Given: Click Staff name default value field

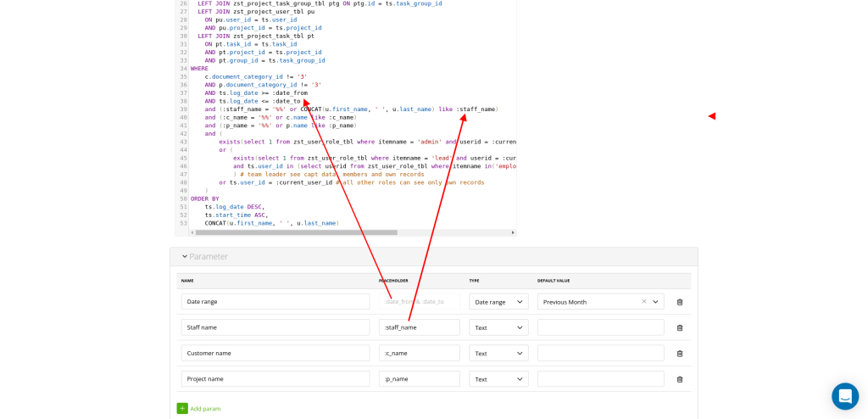Looking at the screenshot, I should [x=601, y=327].
